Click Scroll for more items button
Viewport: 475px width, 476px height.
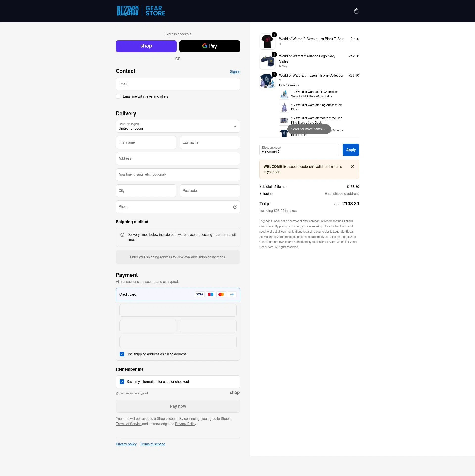click(x=309, y=129)
